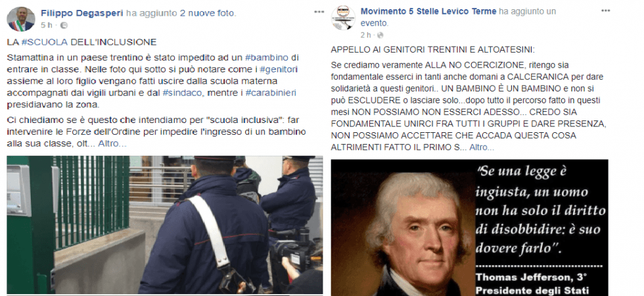Expand the Movimento 5 Stelle post text
The width and height of the screenshot is (644, 296).
point(482,147)
